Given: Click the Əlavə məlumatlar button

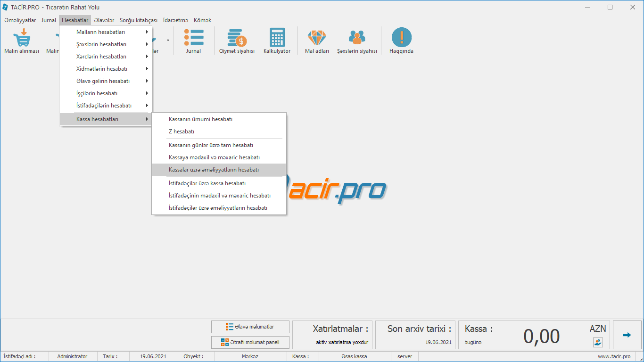Looking at the screenshot, I should coord(250,327).
